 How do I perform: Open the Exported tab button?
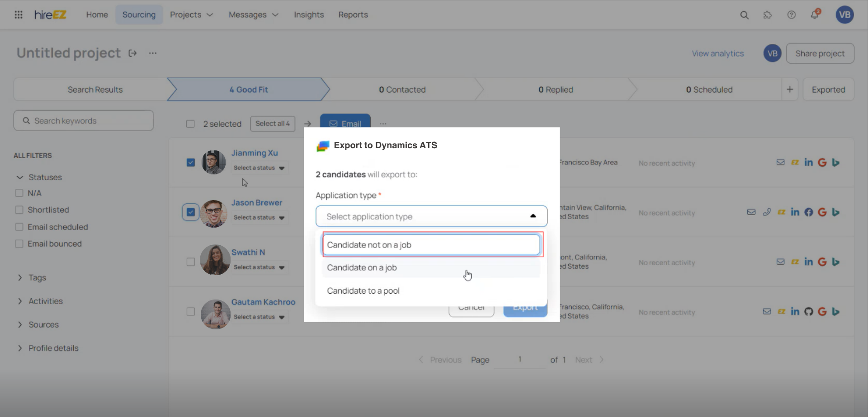828,89
